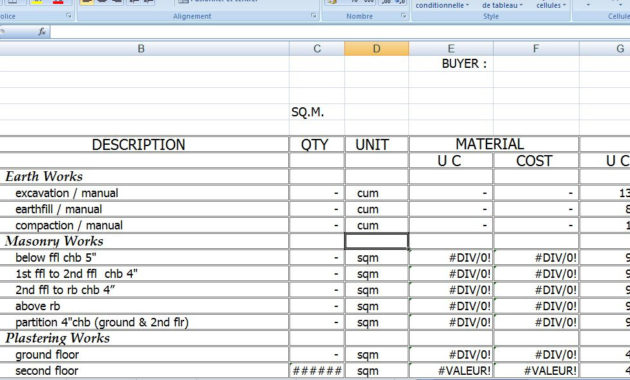Select column F #DIV/0! in '2nd ffl to rb' row
This screenshot has width=630, height=380.
pos(536,290)
